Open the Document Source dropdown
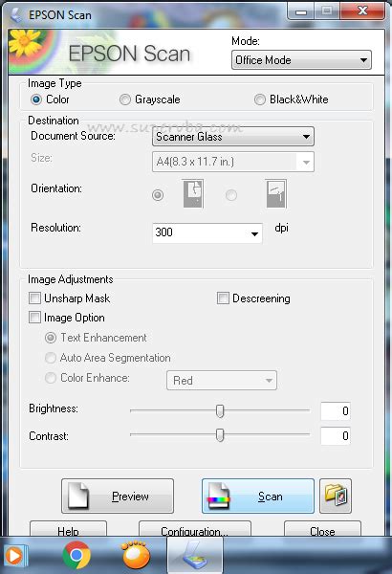Screen dimensions: 392x574 233,137
